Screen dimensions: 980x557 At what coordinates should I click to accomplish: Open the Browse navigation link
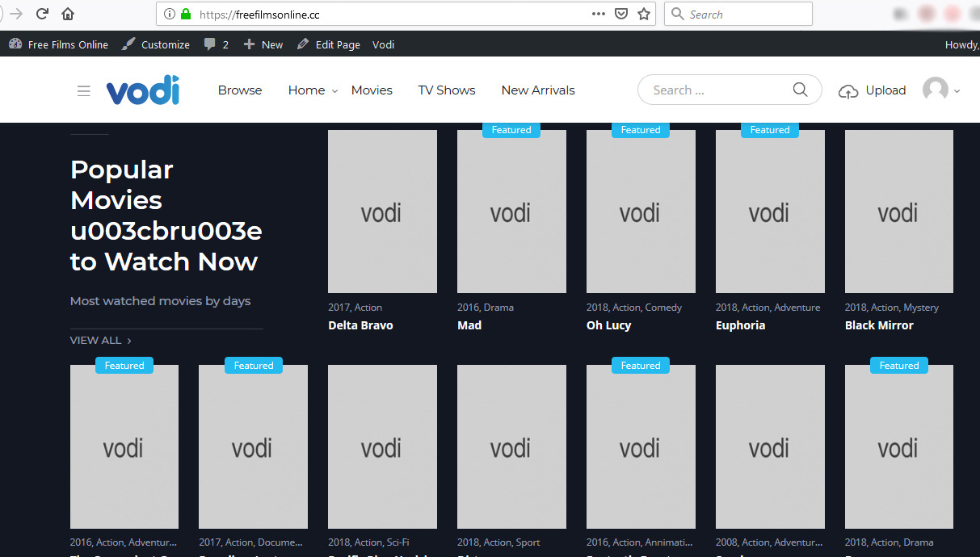point(240,90)
